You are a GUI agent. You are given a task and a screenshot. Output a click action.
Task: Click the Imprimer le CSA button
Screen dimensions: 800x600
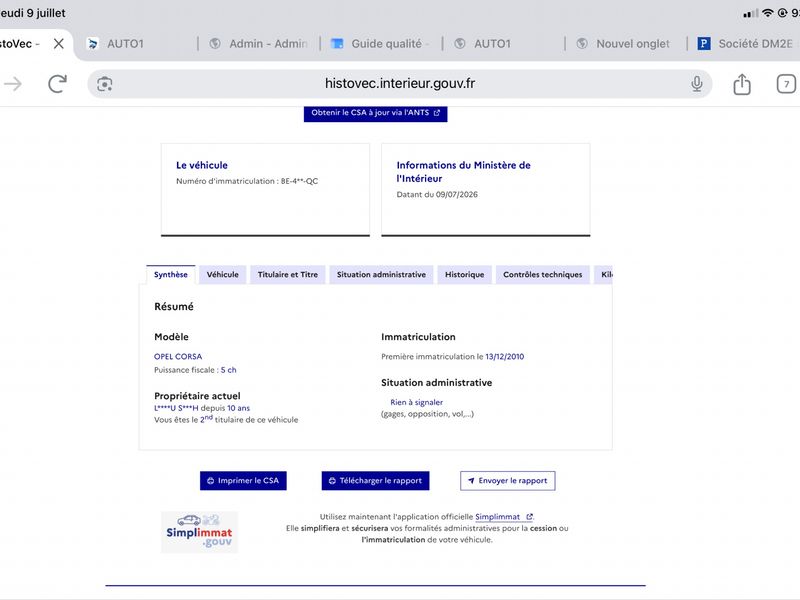click(243, 481)
